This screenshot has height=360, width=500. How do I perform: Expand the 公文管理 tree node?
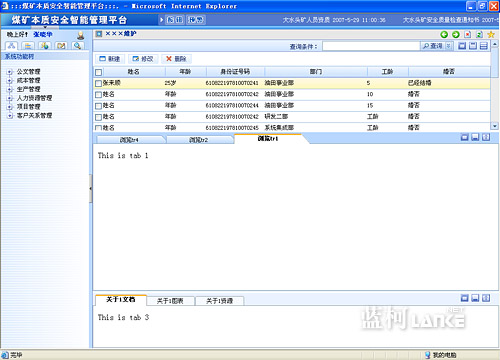tap(10, 72)
